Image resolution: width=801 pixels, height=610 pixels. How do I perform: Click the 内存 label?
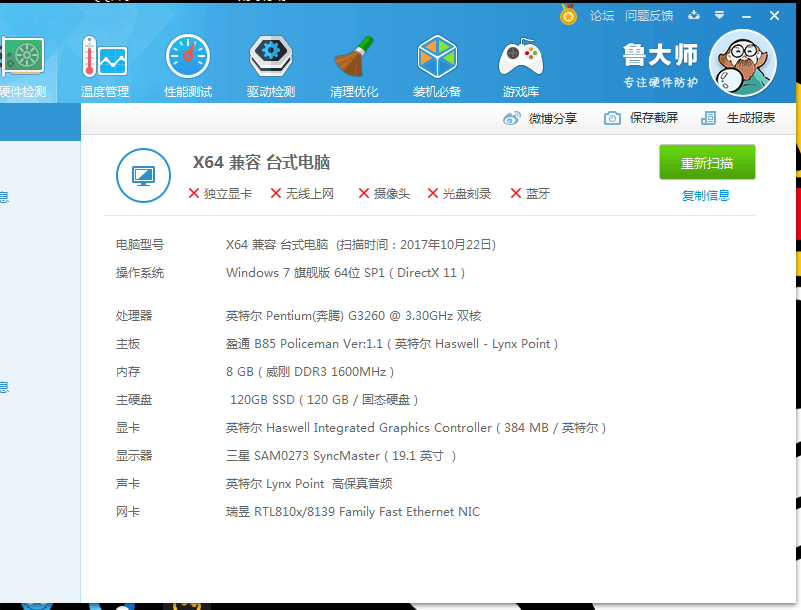[x=128, y=372]
